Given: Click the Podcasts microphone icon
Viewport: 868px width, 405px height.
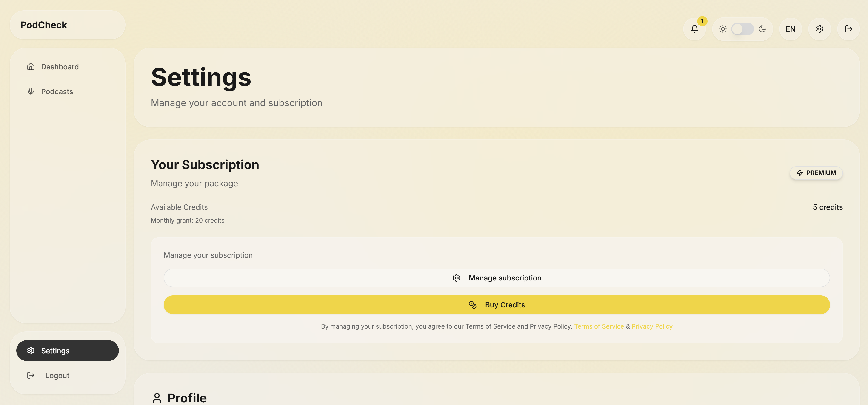Looking at the screenshot, I should (x=31, y=92).
